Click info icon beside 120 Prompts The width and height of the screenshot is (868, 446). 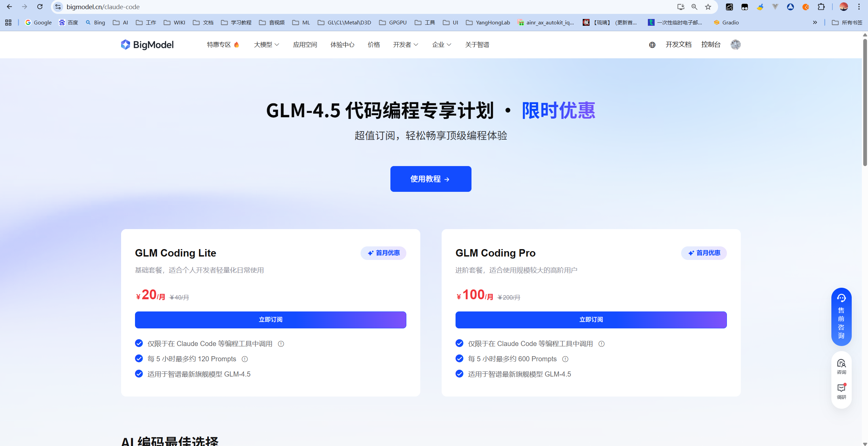click(x=245, y=359)
